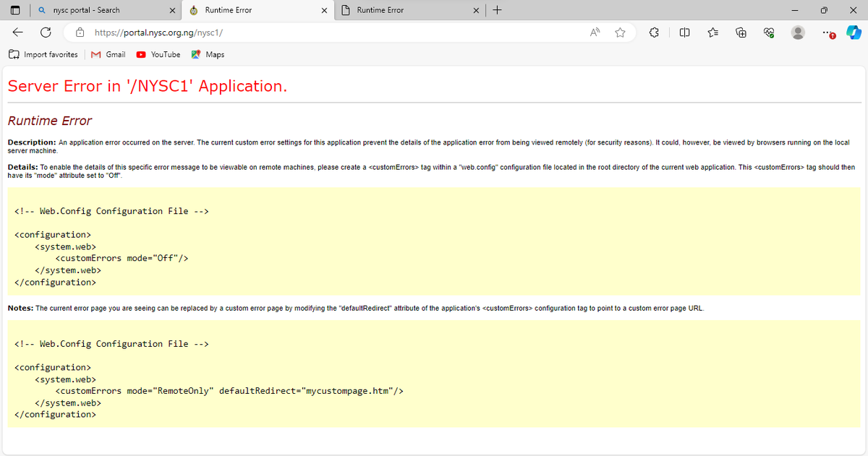Open the Copilot sidebar icon
Image resolution: width=868 pixels, height=456 pixels.
click(x=854, y=33)
